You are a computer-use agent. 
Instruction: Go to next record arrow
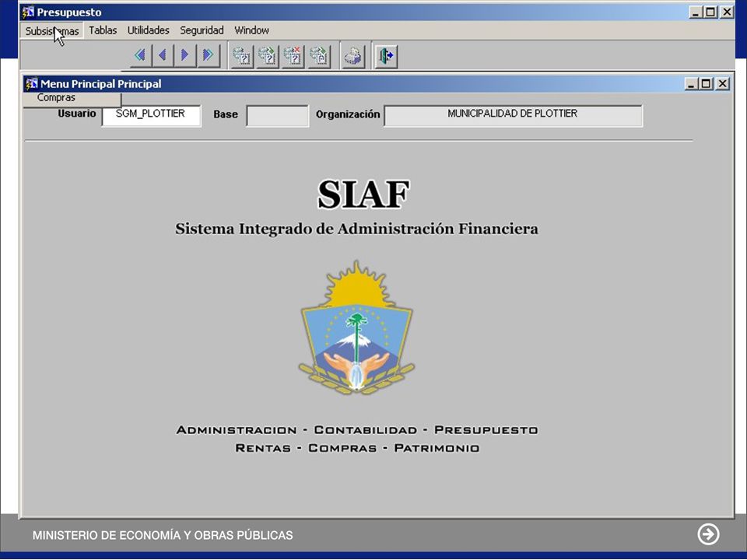185,56
